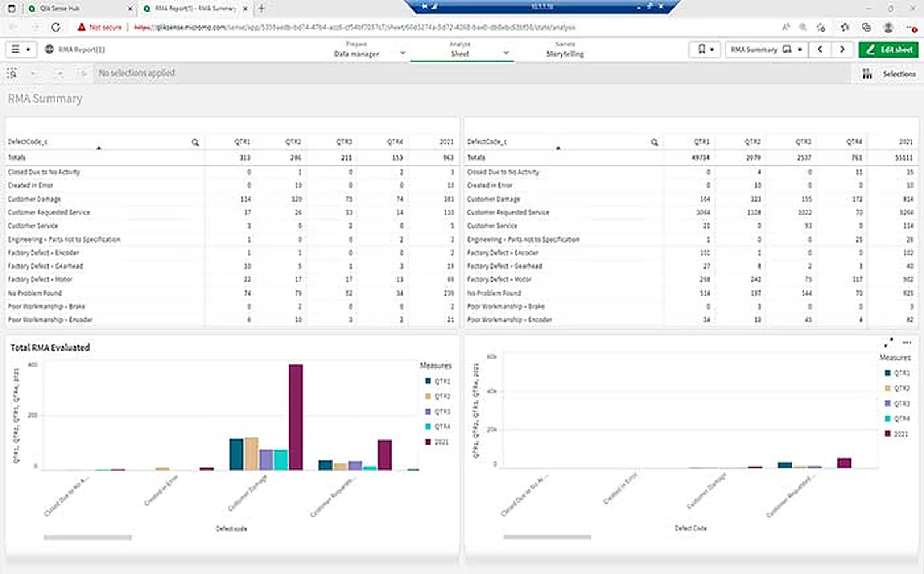
Task: Click the browser address bar URL
Action: point(354,27)
